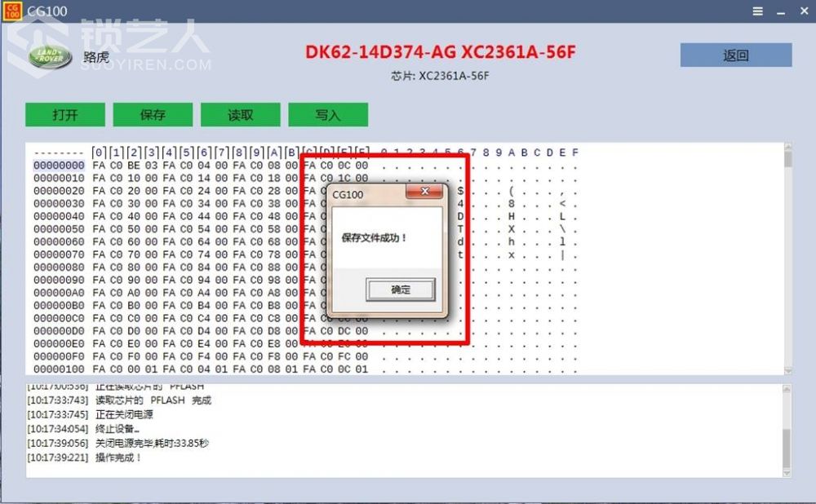
Task: Select hex row address 00000040
Action: click(59, 216)
